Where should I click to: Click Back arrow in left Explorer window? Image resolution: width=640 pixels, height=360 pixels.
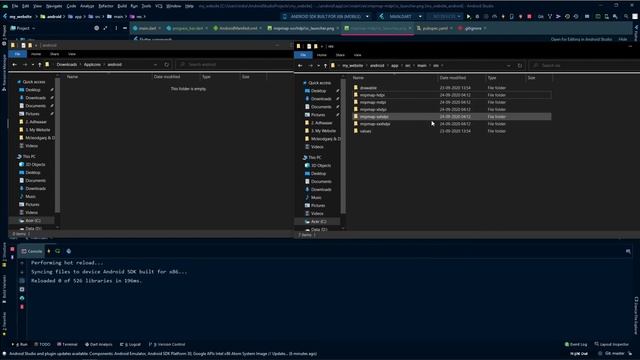click(15, 64)
